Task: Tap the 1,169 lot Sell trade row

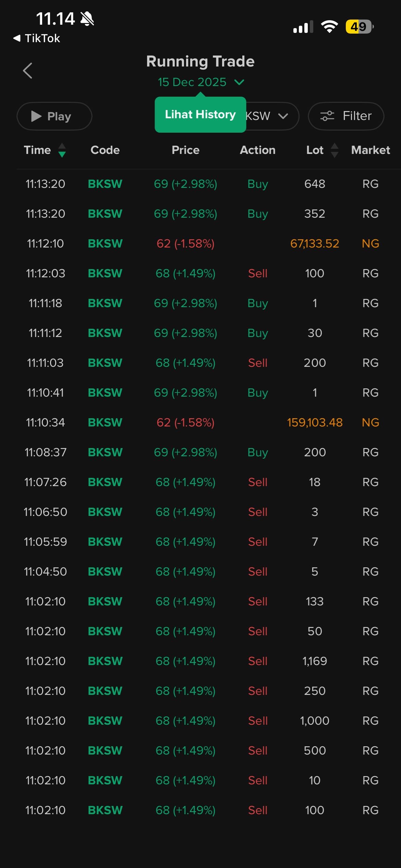Action: 200,661
